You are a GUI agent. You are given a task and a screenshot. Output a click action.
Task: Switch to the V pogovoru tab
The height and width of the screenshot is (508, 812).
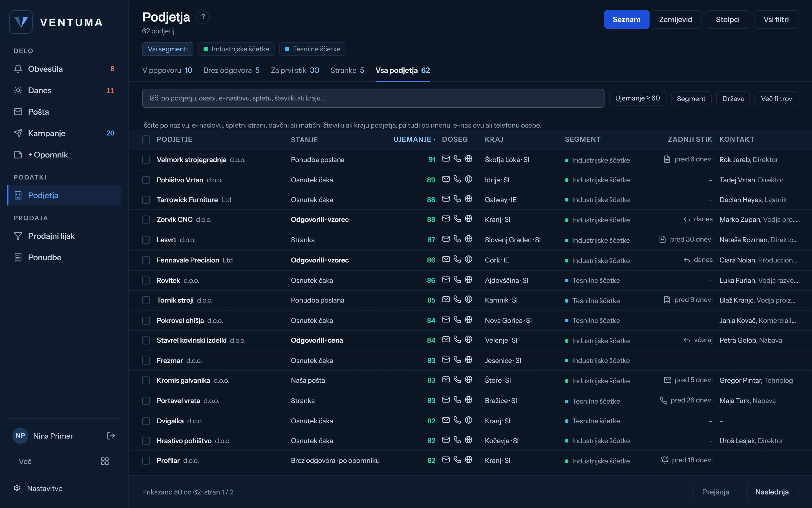167,70
